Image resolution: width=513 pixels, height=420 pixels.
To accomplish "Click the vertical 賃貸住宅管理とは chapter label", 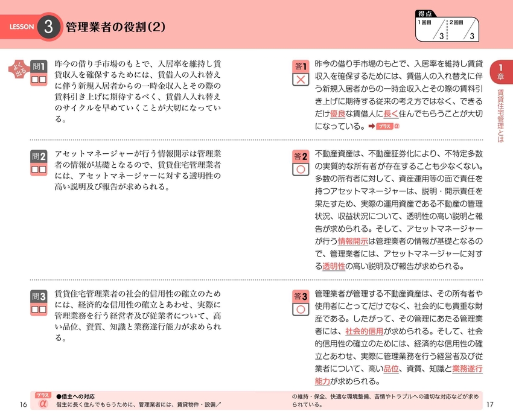I will (x=500, y=116).
